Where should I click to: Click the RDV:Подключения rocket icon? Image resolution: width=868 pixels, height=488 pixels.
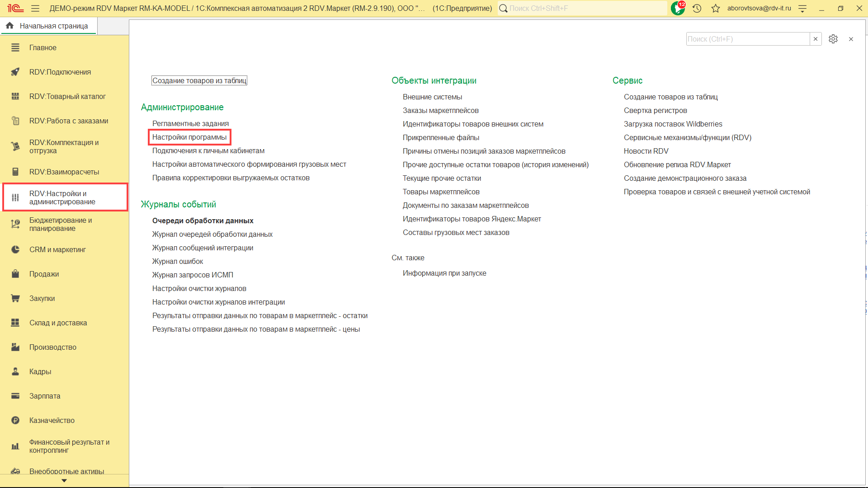coord(15,72)
